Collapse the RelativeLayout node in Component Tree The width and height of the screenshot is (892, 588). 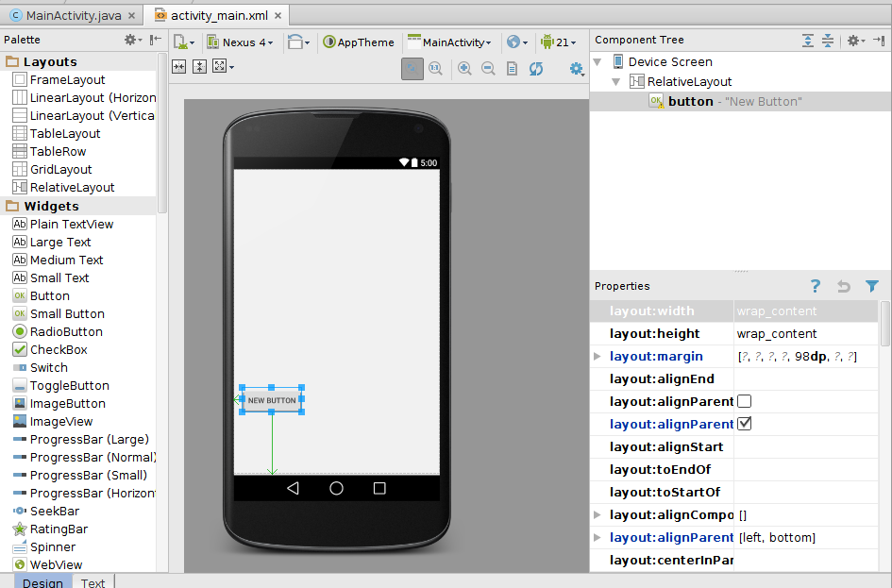616,80
